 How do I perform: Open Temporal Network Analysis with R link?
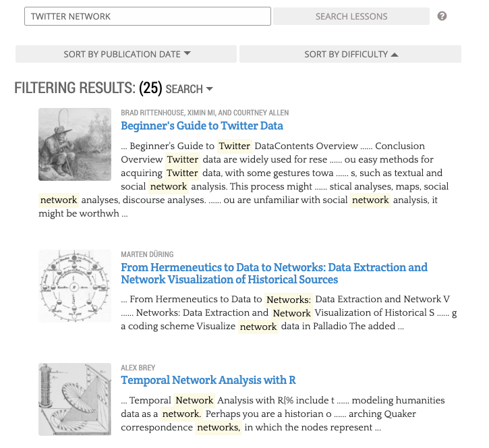click(208, 380)
